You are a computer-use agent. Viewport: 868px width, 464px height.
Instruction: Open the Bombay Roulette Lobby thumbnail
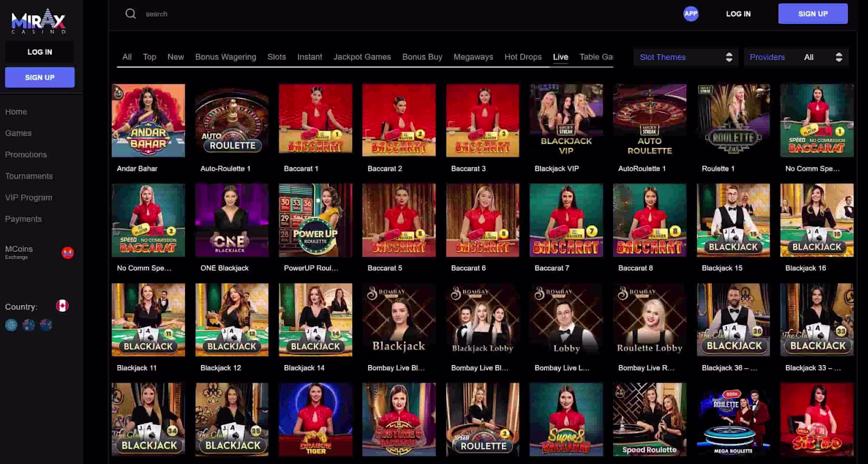pos(650,320)
